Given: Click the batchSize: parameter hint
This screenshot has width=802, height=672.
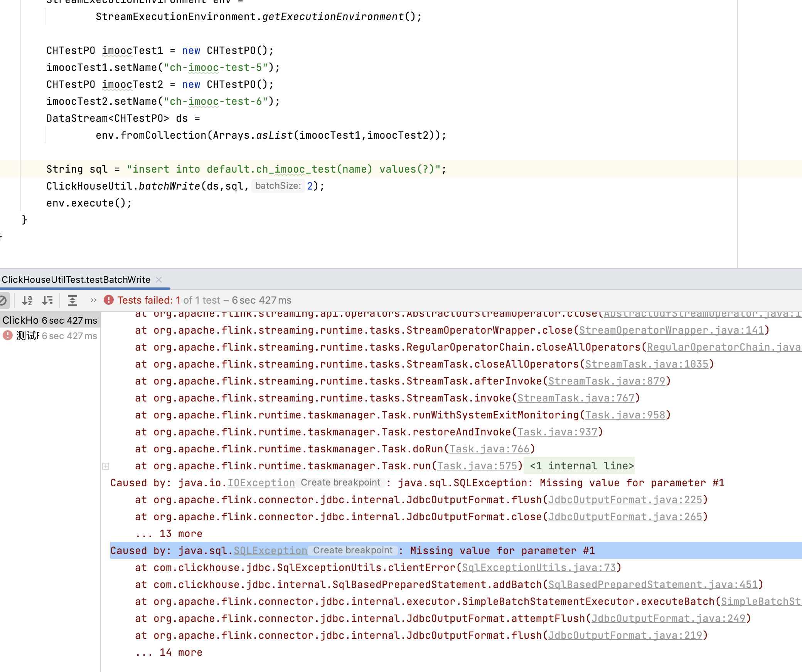Looking at the screenshot, I should click(x=278, y=186).
